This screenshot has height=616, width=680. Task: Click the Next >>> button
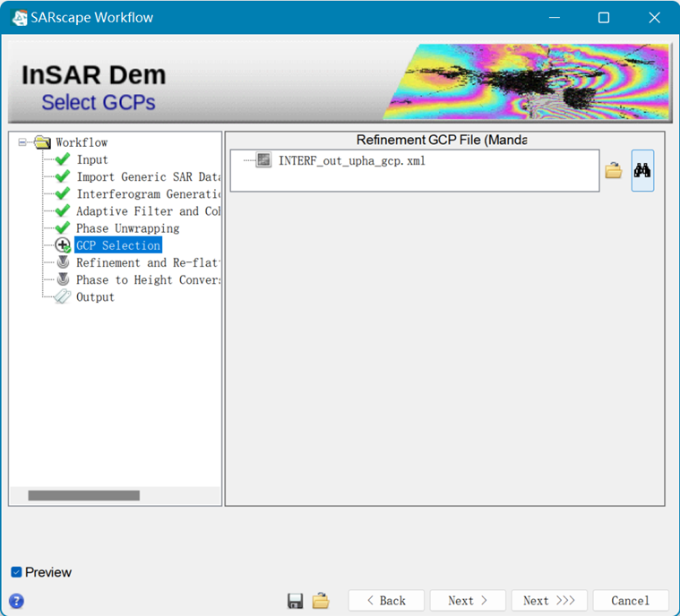click(549, 601)
